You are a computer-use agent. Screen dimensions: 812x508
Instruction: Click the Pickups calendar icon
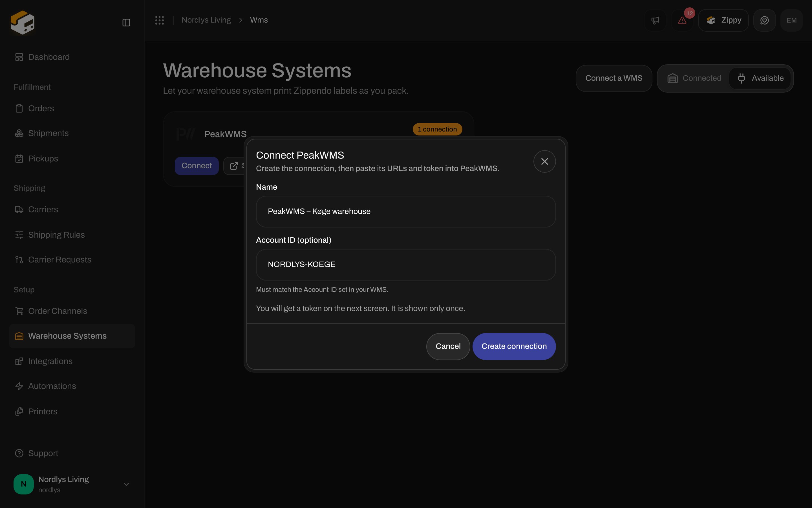[19, 159]
